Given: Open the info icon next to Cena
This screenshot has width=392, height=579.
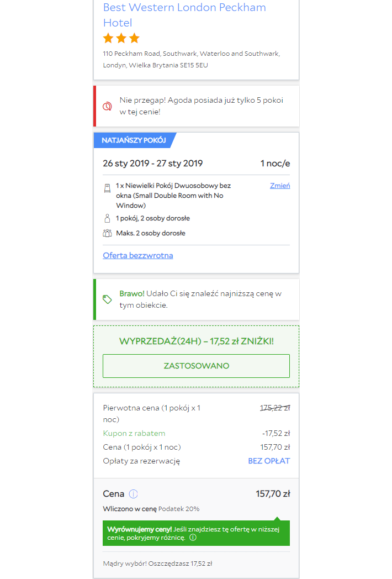Looking at the screenshot, I should (133, 494).
